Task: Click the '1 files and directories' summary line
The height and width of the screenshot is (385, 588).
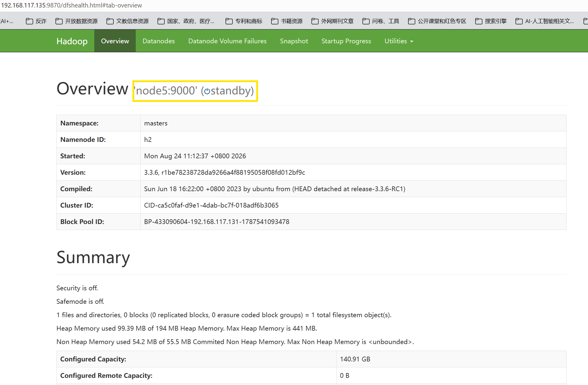Action: click(224, 315)
